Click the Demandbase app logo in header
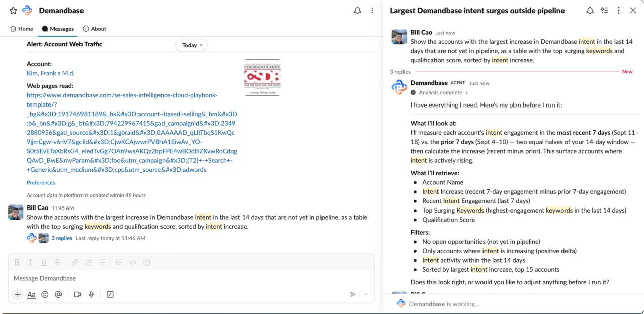Viewport: 644px width, 314px height. [x=27, y=11]
